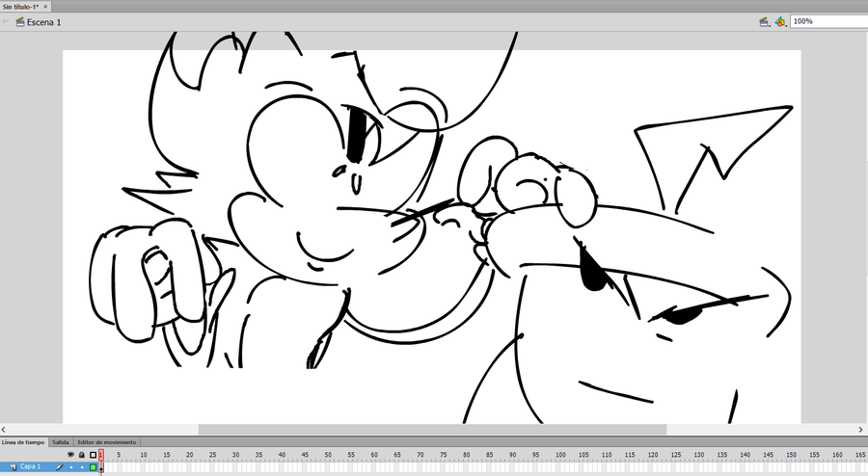Click the Capa 1 pencil edit indicator
868x476 pixels.
pyautogui.click(x=60, y=467)
